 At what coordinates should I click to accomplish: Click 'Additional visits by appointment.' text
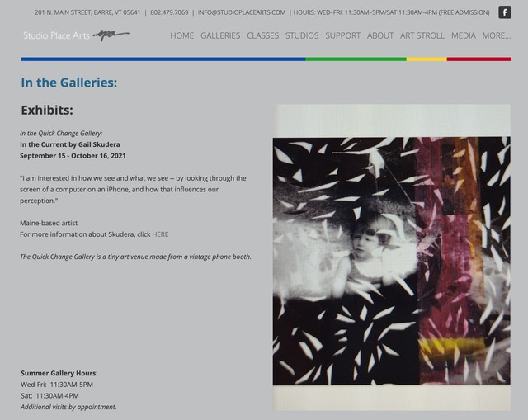tap(68, 407)
